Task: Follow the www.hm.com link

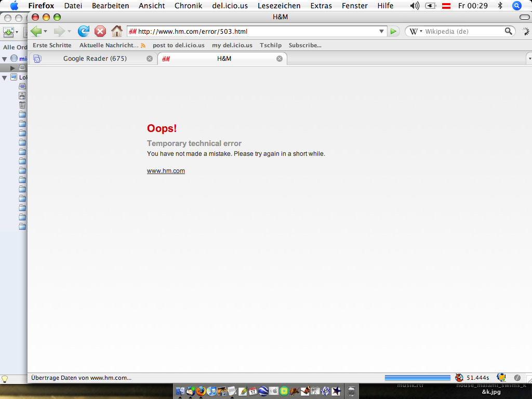Action: [166, 171]
